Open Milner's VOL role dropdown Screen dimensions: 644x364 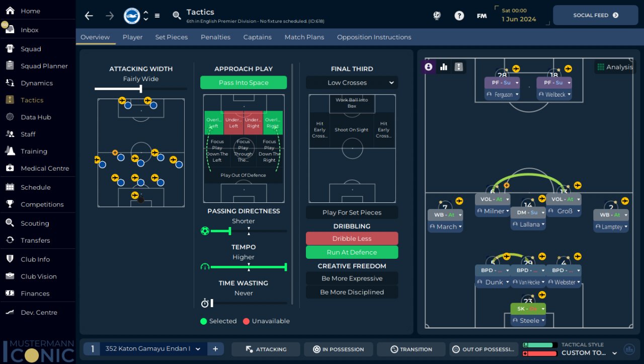[493, 199]
